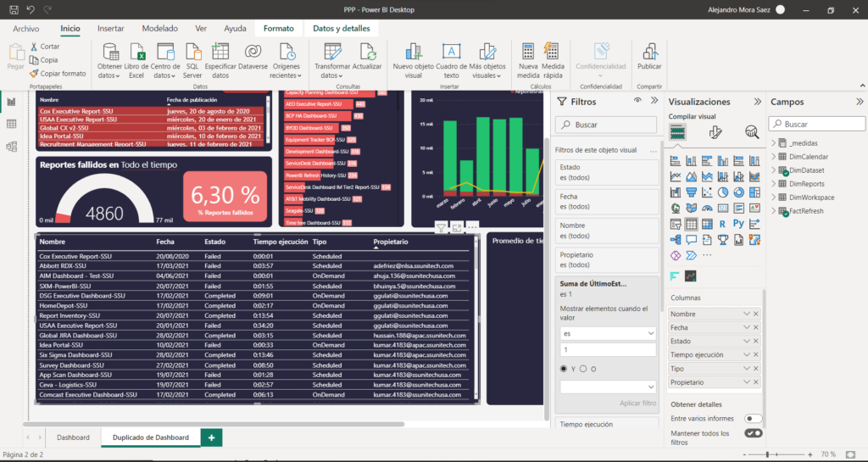Select the O radio button in filter

click(583, 369)
